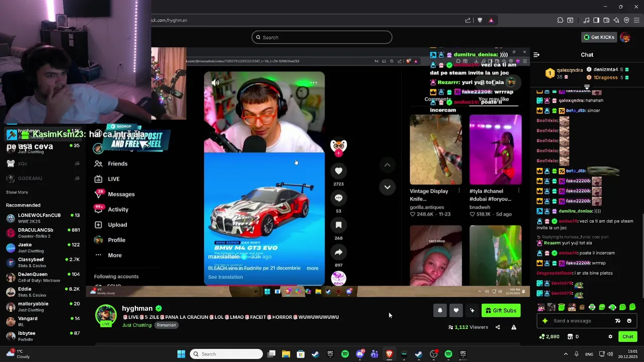Image resolution: width=644 pixels, height=362 pixels.
Task: Open File Explorer from the taskbar
Action: pos(286,354)
